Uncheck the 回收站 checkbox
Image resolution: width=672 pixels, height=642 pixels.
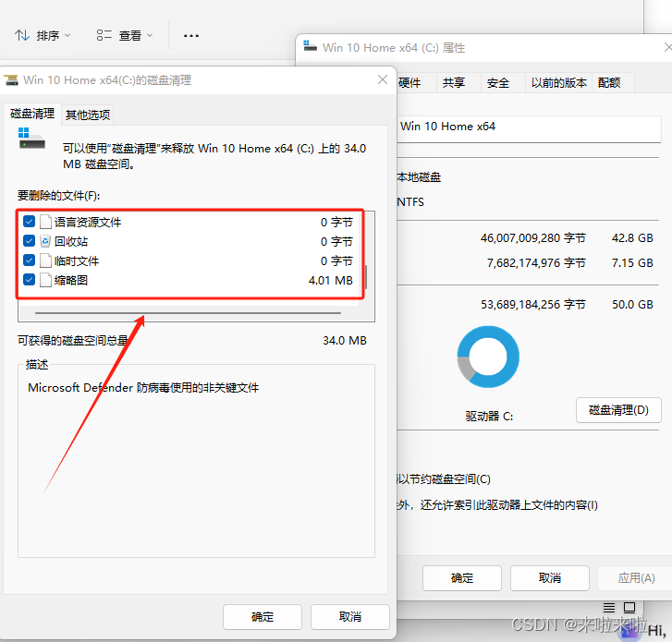click(30, 241)
